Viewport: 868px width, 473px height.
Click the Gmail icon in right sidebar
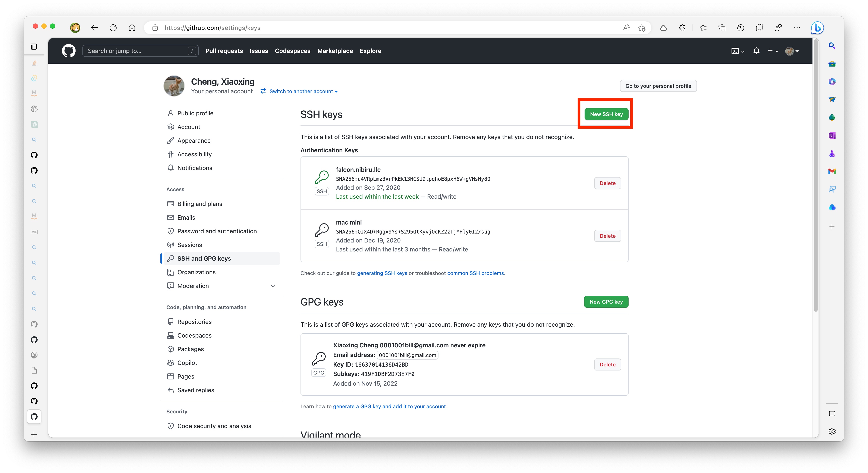coord(832,171)
